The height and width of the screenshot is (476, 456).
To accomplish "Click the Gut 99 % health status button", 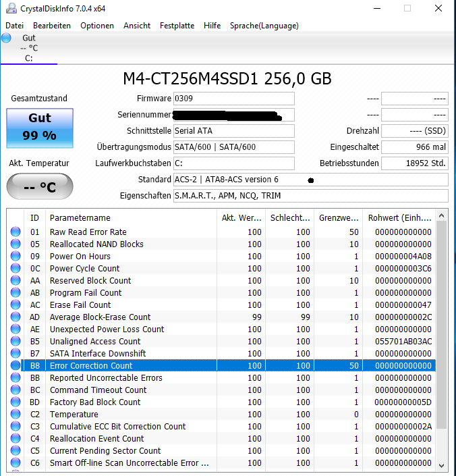I will tap(40, 128).
